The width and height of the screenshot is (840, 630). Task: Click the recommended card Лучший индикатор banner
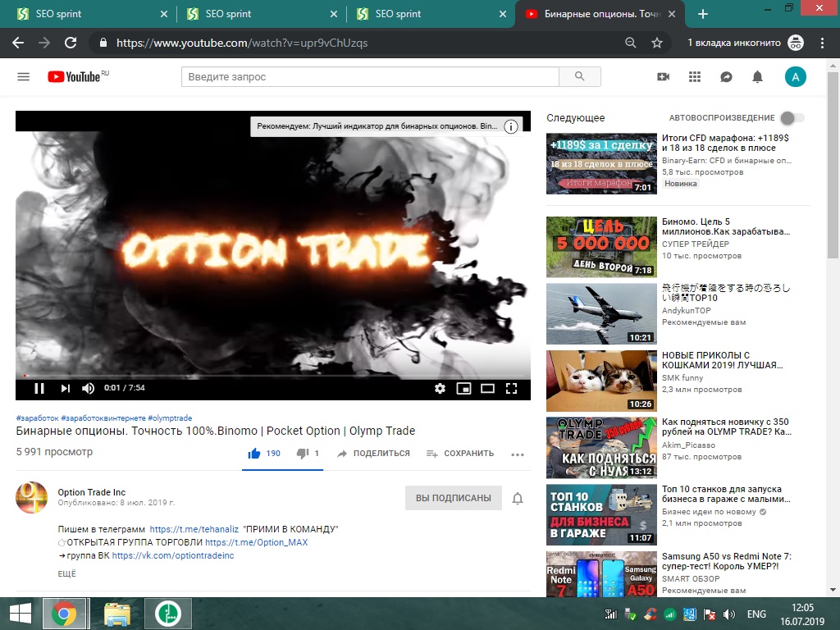[377, 126]
